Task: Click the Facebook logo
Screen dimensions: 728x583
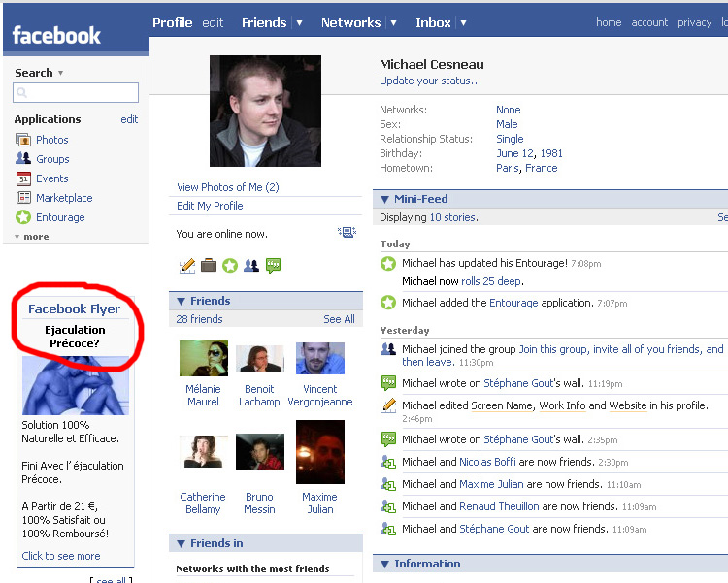Action: tap(56, 35)
